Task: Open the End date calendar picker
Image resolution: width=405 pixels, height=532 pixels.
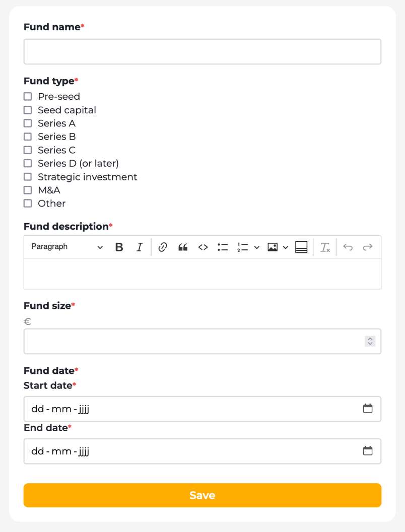Action: (x=368, y=451)
